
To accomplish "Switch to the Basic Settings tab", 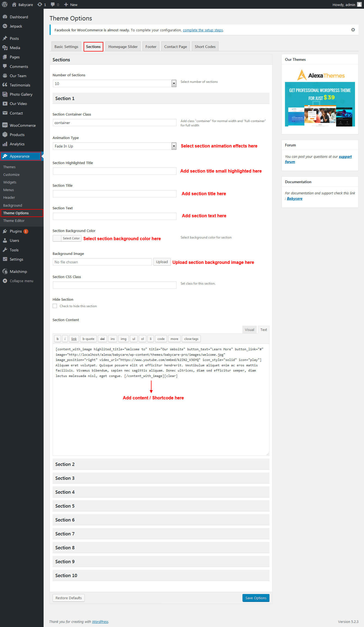I will [66, 46].
